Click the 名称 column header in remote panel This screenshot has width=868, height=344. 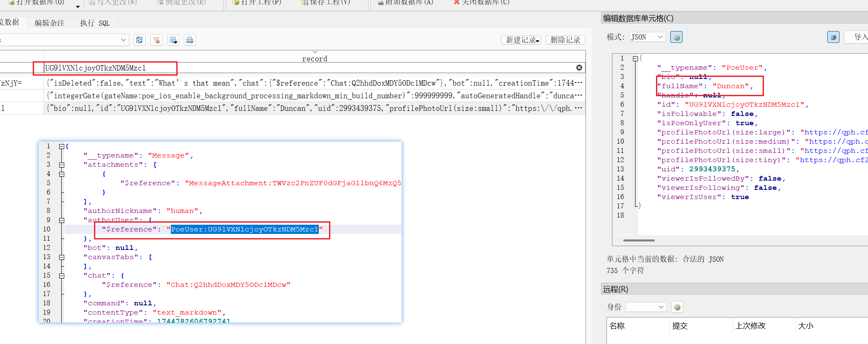point(617,326)
